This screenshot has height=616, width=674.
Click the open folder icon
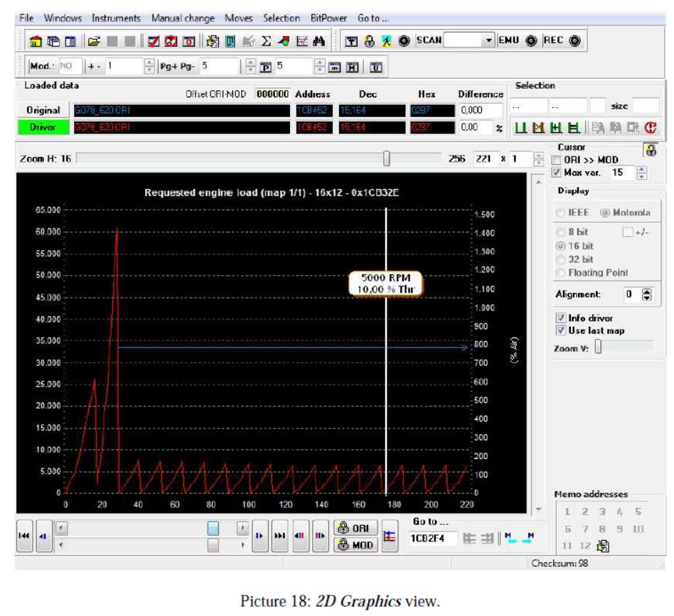coord(95,41)
